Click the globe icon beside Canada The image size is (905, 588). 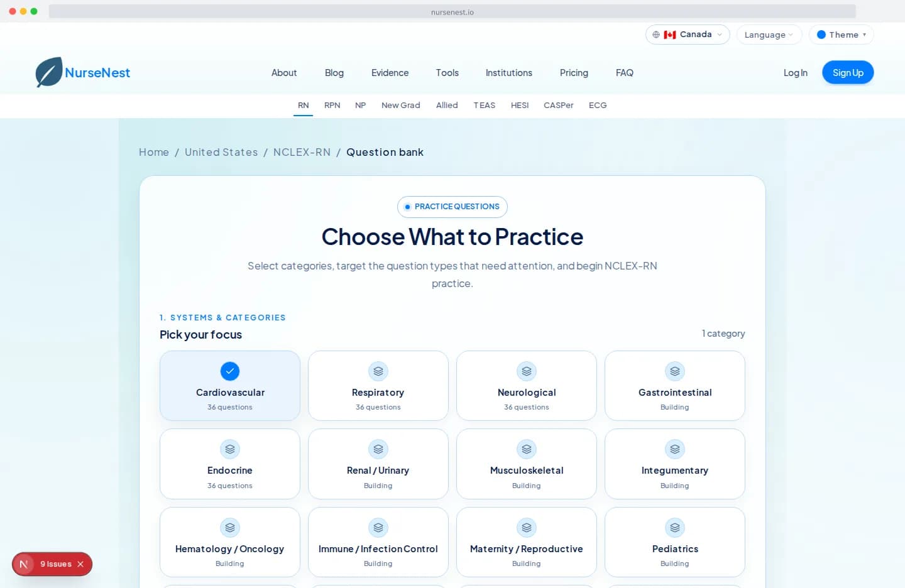pyautogui.click(x=656, y=35)
